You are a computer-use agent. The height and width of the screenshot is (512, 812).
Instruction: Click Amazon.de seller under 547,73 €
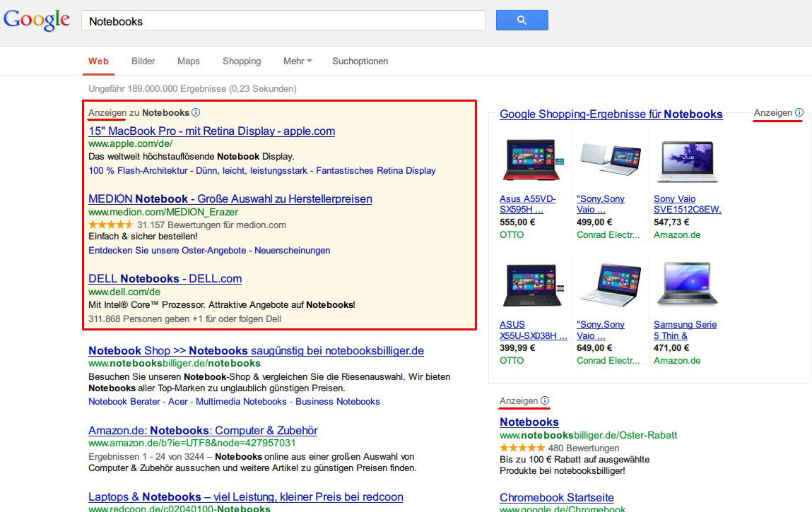[677, 234]
